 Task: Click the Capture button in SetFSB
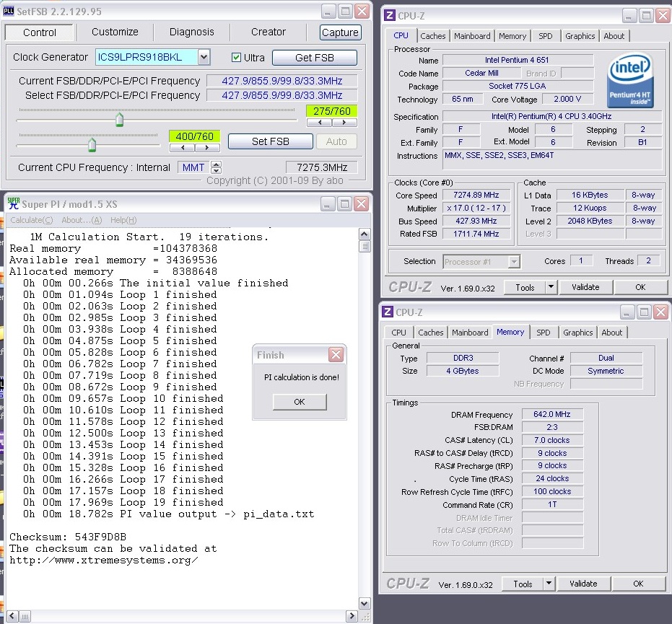[x=340, y=32]
